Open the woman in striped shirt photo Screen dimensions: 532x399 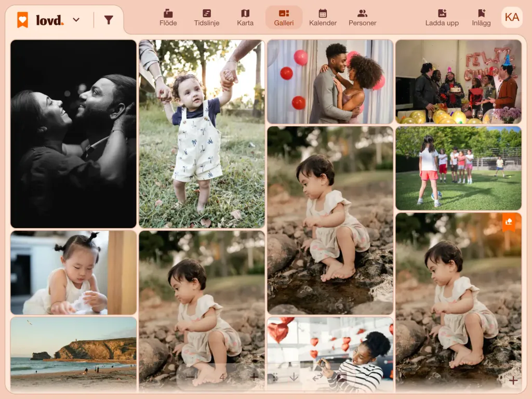pos(330,354)
